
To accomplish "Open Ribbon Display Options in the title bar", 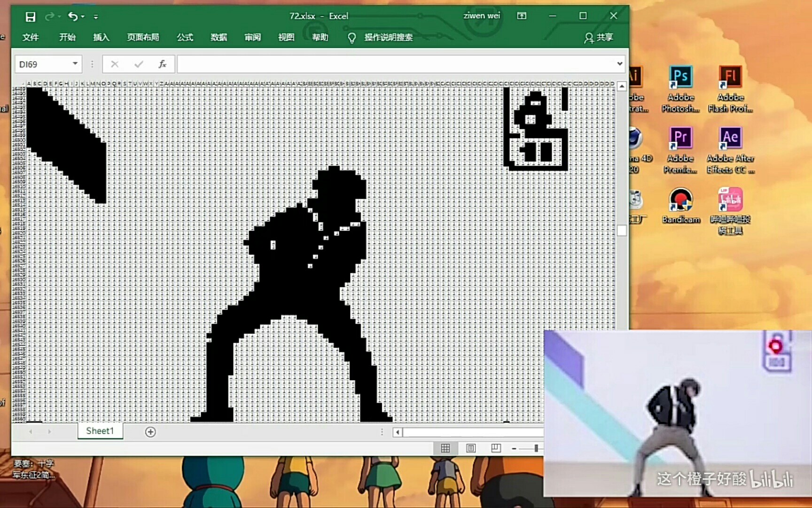I will click(522, 16).
